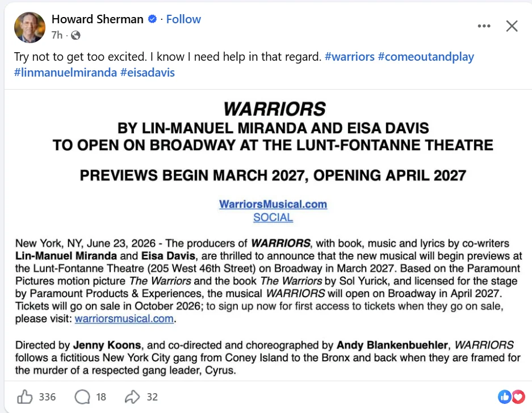This screenshot has width=532, height=413.
Task: Open the #eisadavis hashtag
Action: coord(147,72)
